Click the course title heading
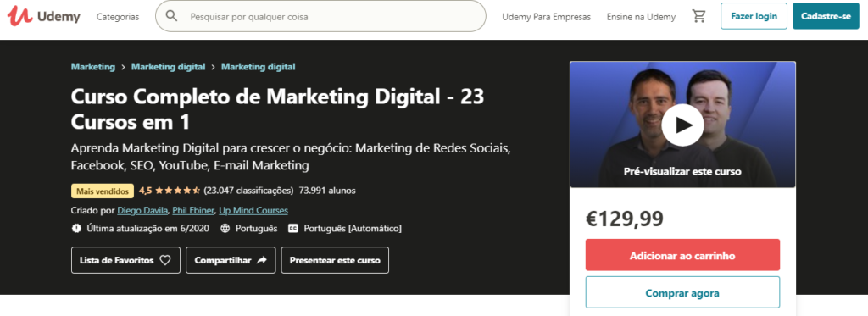Image resolution: width=868 pixels, height=316 pixels. (x=277, y=109)
